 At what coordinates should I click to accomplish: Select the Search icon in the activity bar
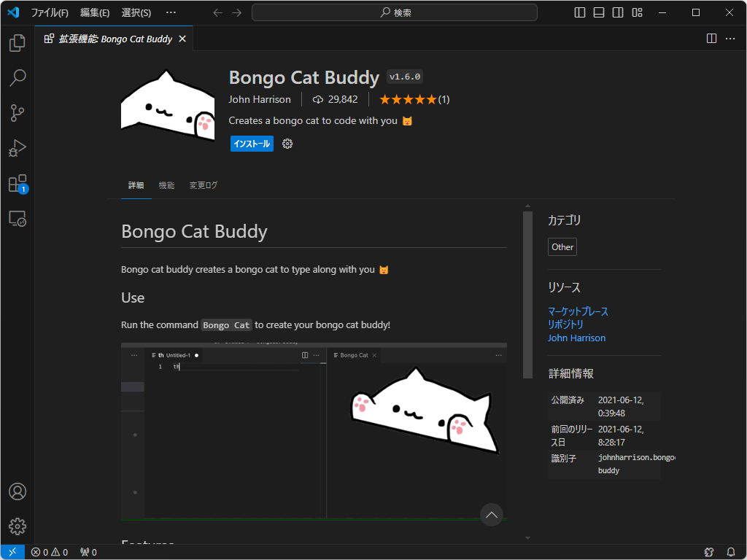pos(17,77)
